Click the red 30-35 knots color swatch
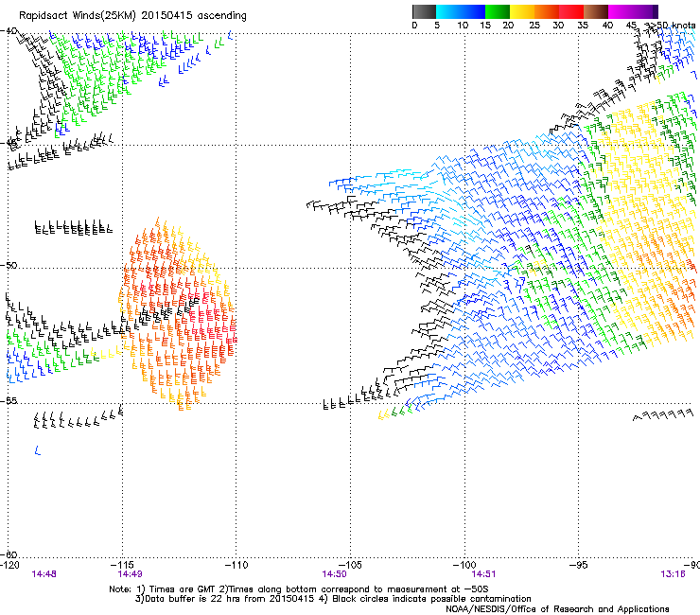This screenshot has height=615, width=700. pyautogui.click(x=571, y=11)
